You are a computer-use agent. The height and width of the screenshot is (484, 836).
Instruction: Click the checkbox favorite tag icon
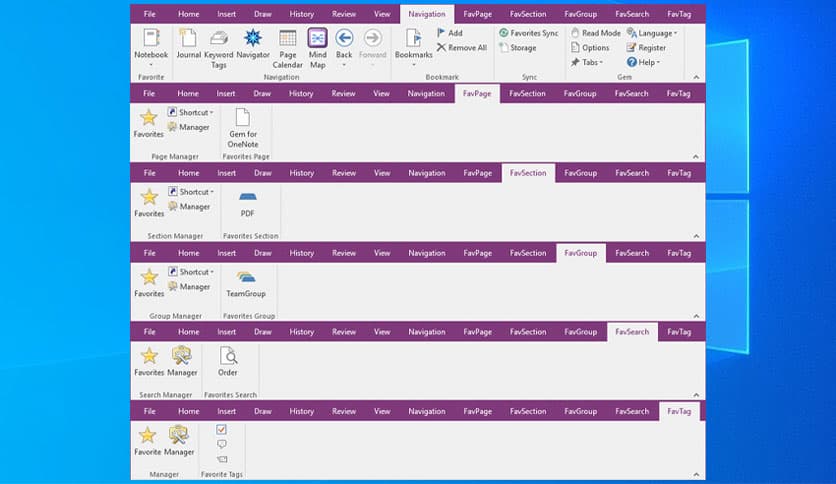click(x=221, y=429)
